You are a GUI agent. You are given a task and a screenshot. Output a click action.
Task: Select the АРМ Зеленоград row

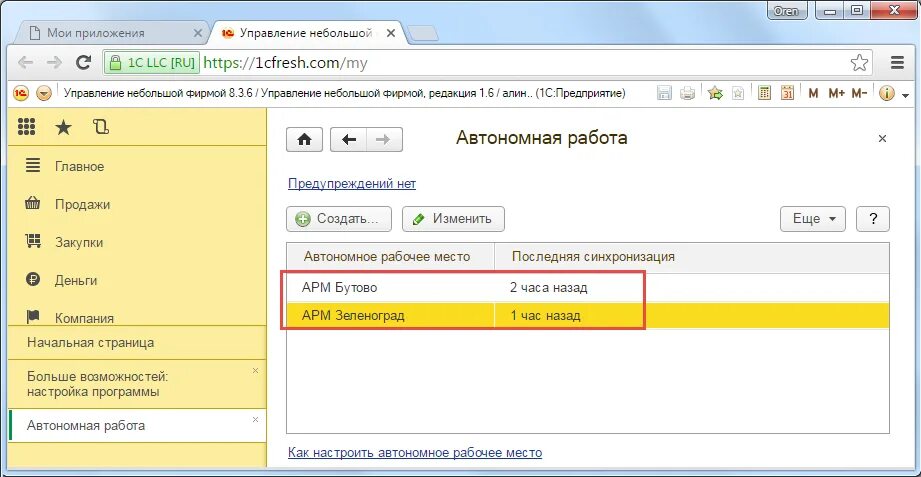[x=587, y=316]
